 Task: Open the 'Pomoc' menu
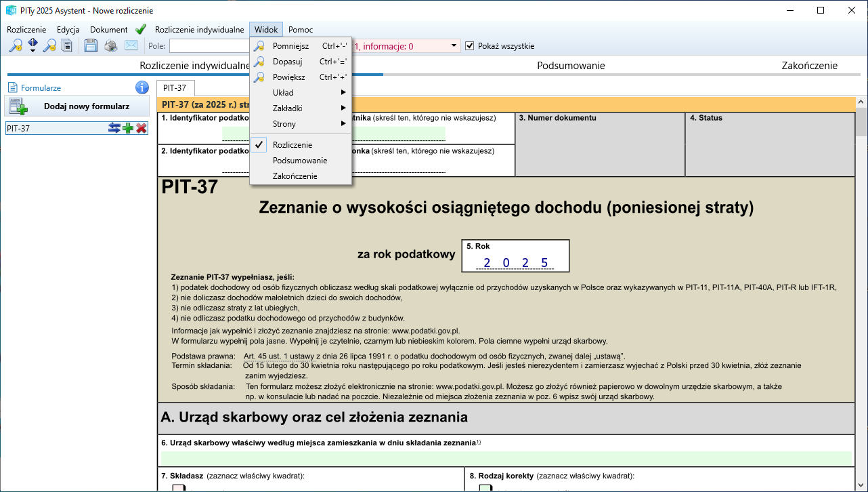(x=301, y=30)
